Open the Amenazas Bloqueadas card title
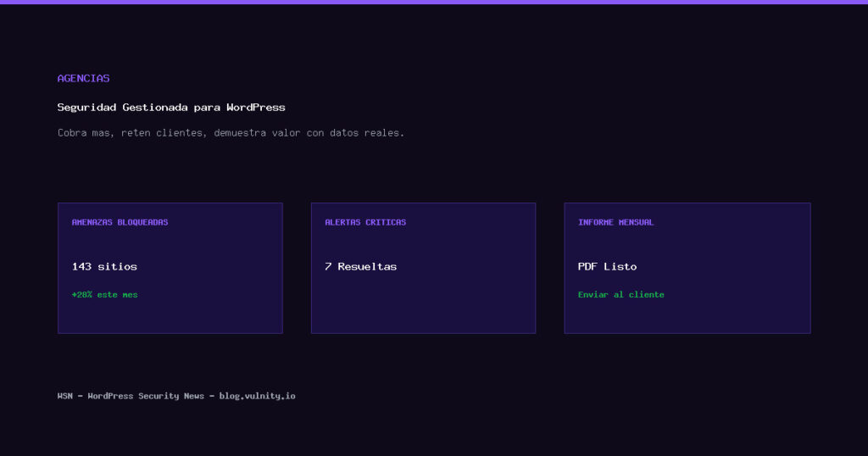Image resolution: width=868 pixels, height=456 pixels. (120, 222)
